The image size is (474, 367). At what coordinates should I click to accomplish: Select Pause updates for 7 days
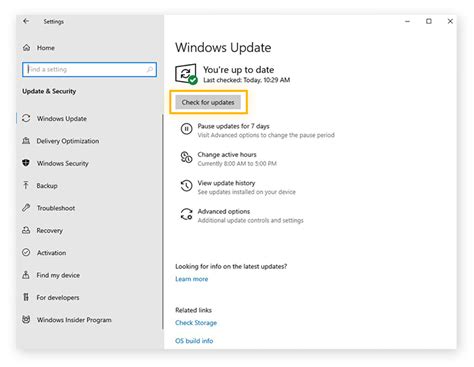[233, 126]
